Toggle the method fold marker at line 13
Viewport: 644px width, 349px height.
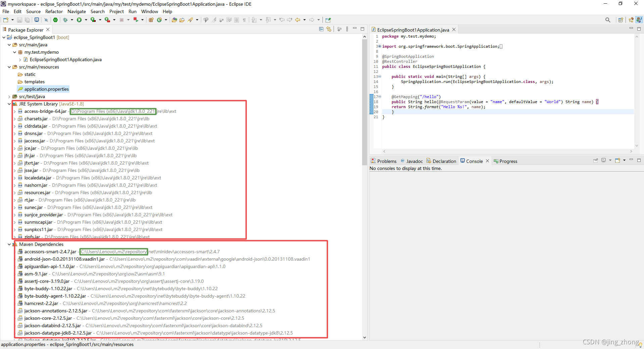pyautogui.click(x=380, y=77)
